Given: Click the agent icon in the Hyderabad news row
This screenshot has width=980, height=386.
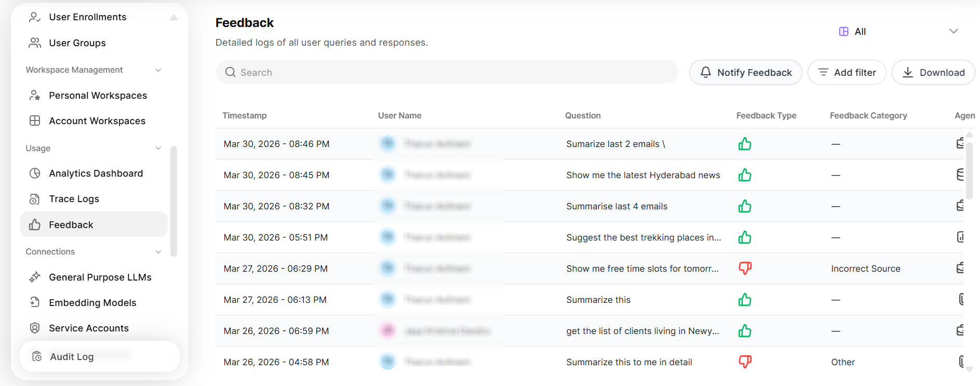Looking at the screenshot, I should [x=960, y=175].
